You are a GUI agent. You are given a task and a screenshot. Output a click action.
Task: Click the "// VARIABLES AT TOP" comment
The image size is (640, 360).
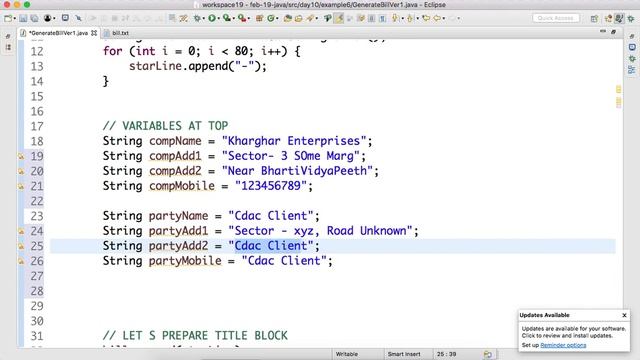[x=165, y=126]
